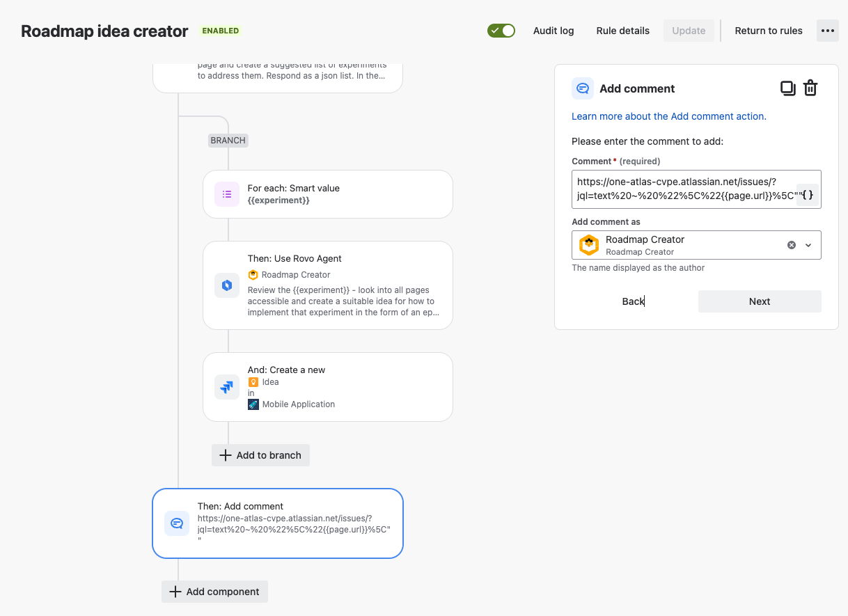Click Add to branch
Image resolution: width=848 pixels, height=616 pixels.
260,455
